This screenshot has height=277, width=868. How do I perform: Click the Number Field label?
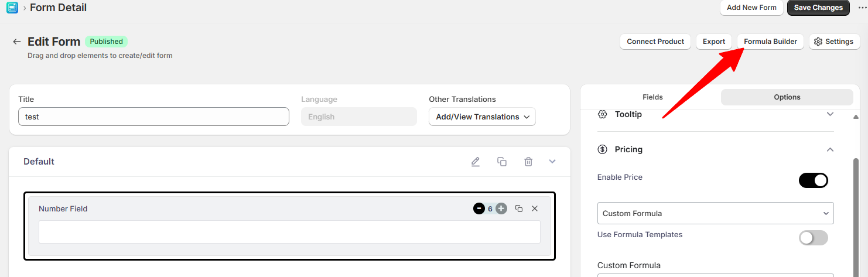[x=63, y=208]
